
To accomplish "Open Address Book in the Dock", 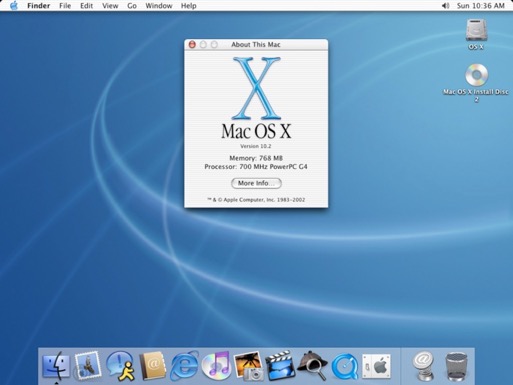I will coord(152,366).
